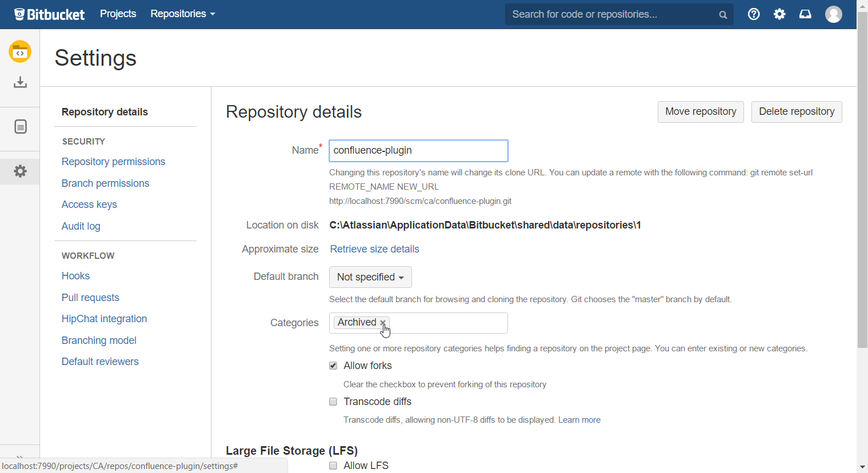Disable the Allow forks checkbox
The height and width of the screenshot is (473, 868).
333,366
